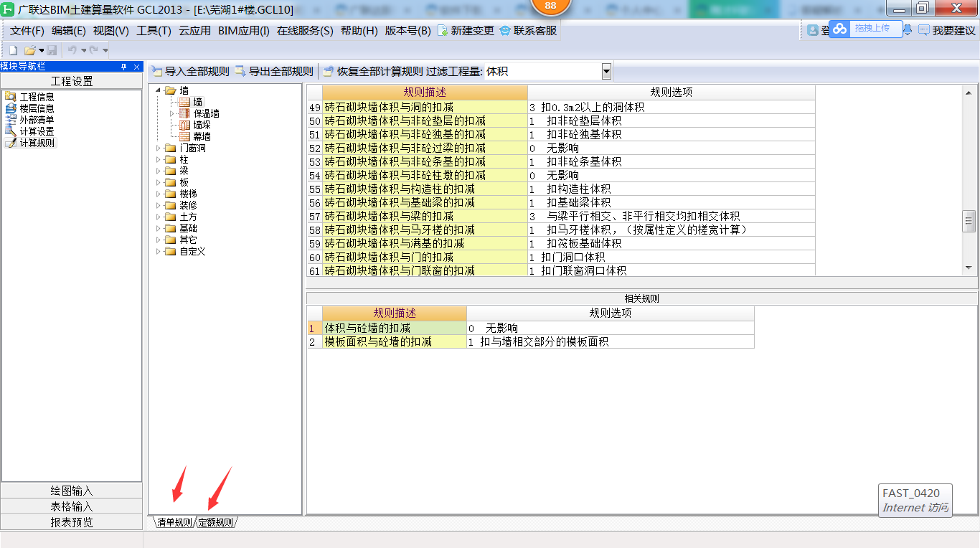Image resolution: width=980 pixels, height=548 pixels.
Task: Open the 编辑(E) menu
Action: click(x=69, y=31)
